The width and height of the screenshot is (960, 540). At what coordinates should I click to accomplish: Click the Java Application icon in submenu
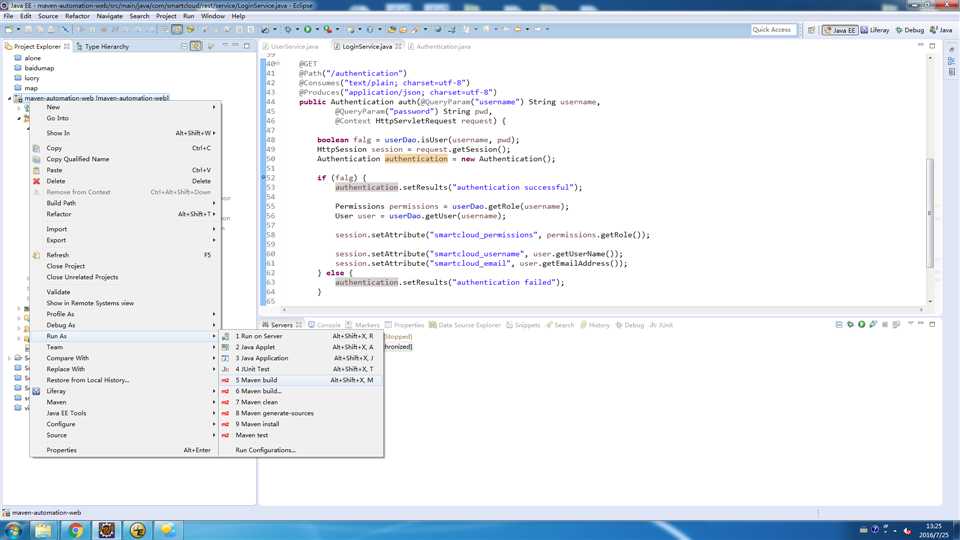(225, 358)
